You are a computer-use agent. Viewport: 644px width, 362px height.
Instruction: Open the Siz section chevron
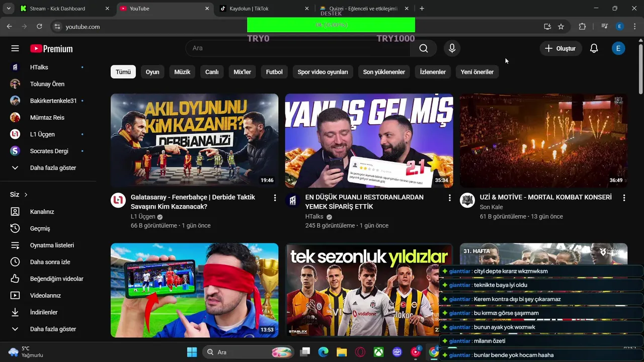pyautogui.click(x=26, y=195)
